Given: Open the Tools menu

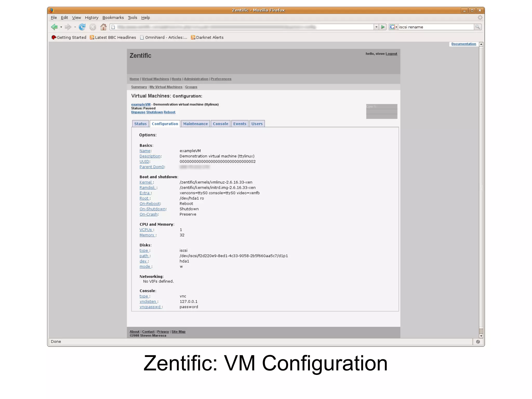Looking at the screenshot, I should click(x=132, y=18).
